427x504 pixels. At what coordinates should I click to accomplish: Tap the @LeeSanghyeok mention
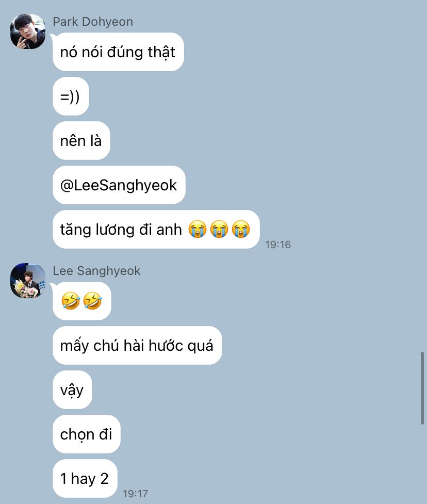pyautogui.click(x=119, y=185)
